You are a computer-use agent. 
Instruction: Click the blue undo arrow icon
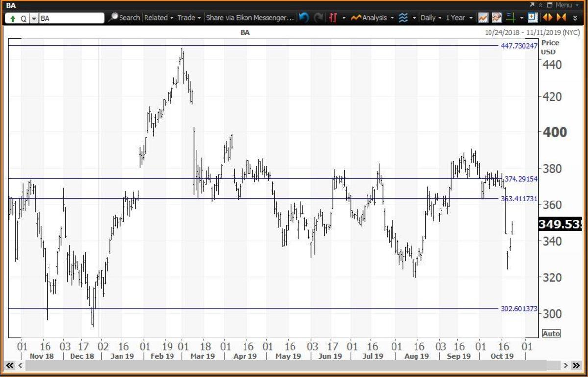click(304, 18)
